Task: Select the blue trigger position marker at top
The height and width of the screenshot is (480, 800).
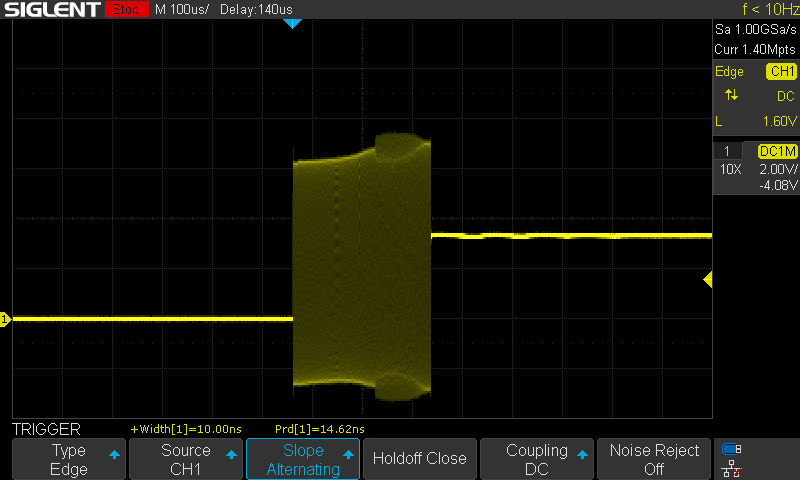Action: (x=292, y=23)
